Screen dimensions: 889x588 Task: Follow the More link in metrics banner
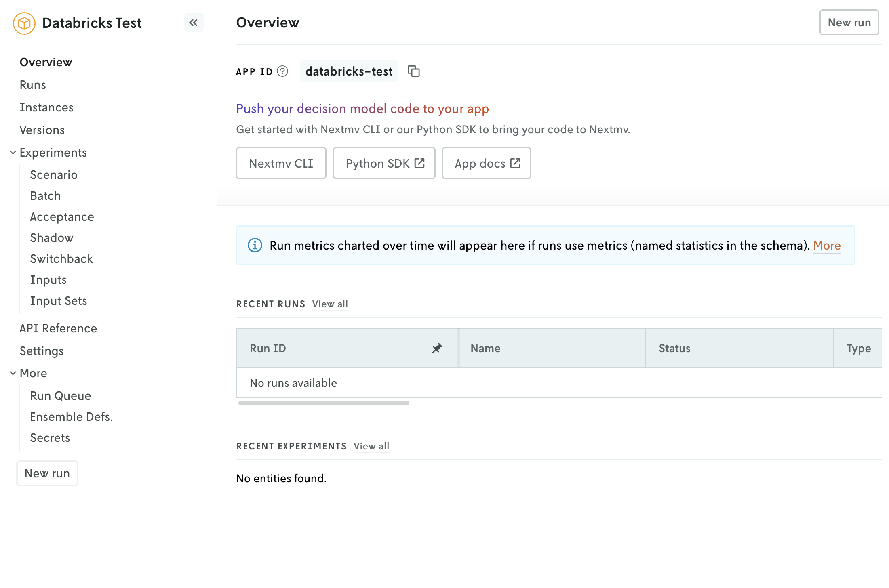coord(827,246)
